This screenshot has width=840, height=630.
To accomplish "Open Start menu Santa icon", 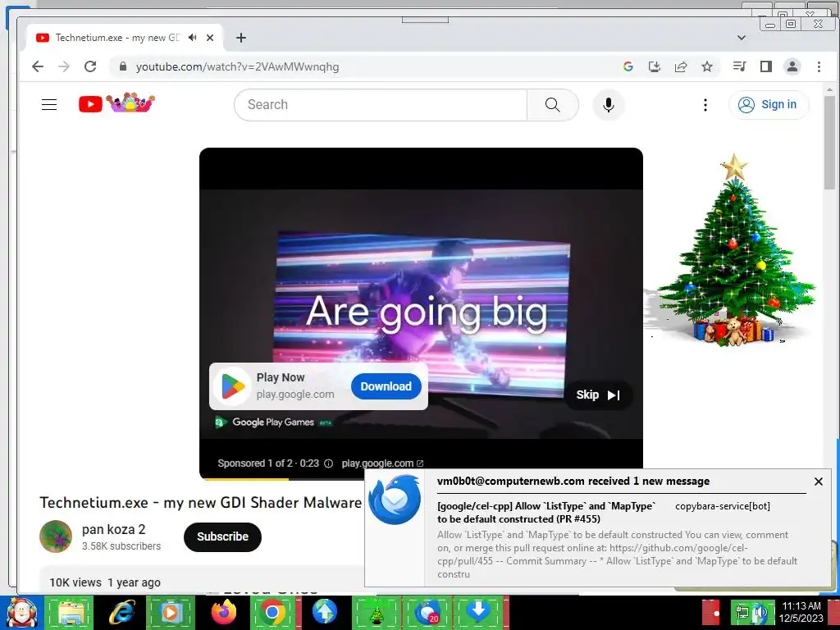I will pos(22,613).
